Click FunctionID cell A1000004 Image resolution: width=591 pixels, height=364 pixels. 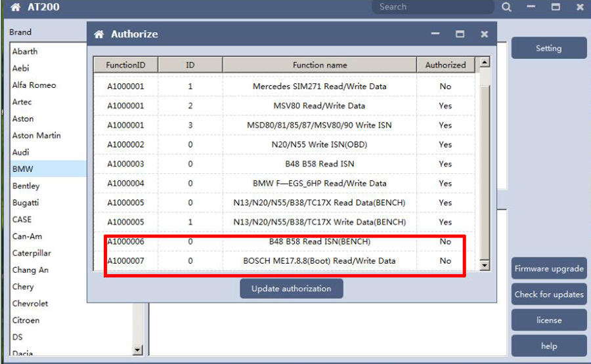(x=125, y=184)
